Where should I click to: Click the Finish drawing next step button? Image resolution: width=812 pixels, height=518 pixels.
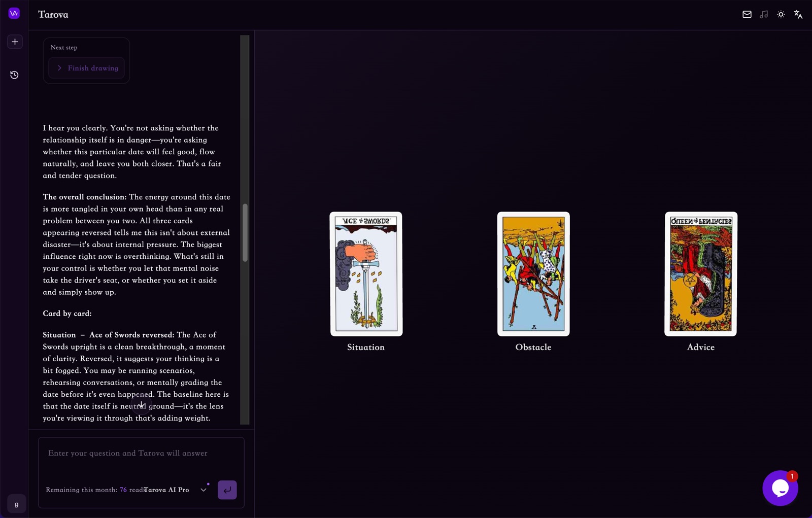click(87, 68)
